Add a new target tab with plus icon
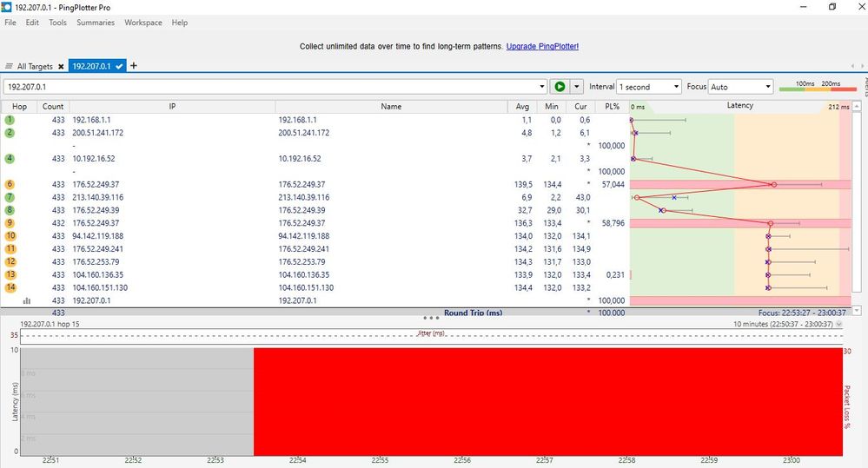Image resolution: width=868 pixels, height=468 pixels. click(x=134, y=66)
